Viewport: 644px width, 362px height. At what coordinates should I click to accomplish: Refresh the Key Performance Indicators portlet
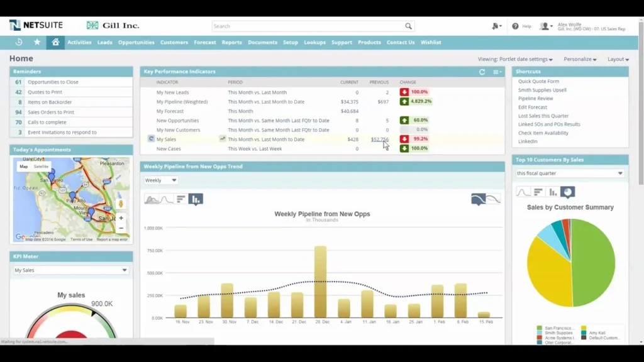click(x=482, y=72)
